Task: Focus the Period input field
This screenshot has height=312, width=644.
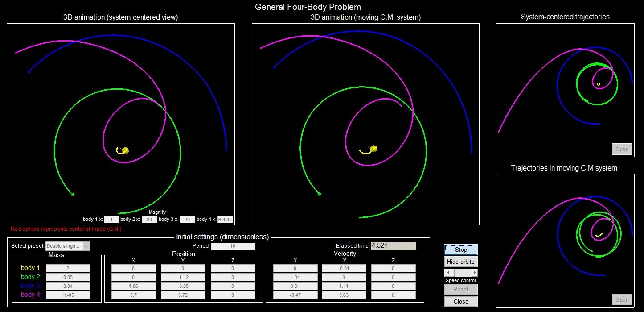Action: click(x=233, y=246)
